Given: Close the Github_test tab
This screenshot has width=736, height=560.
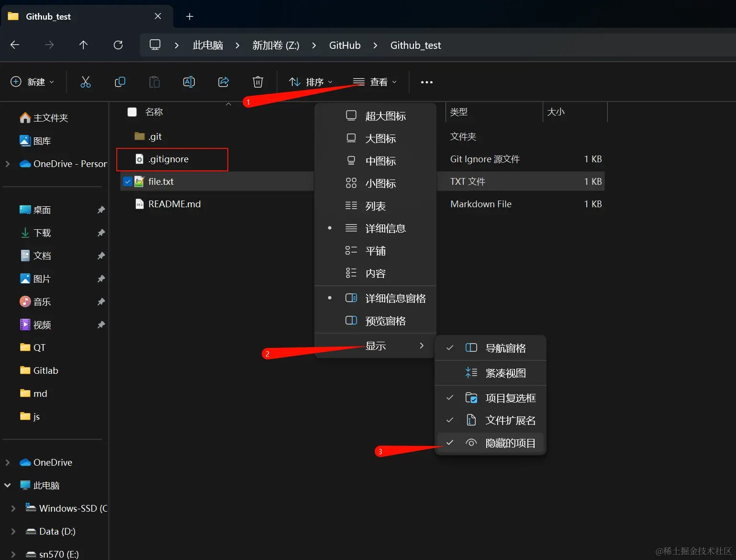Looking at the screenshot, I should coord(158,16).
